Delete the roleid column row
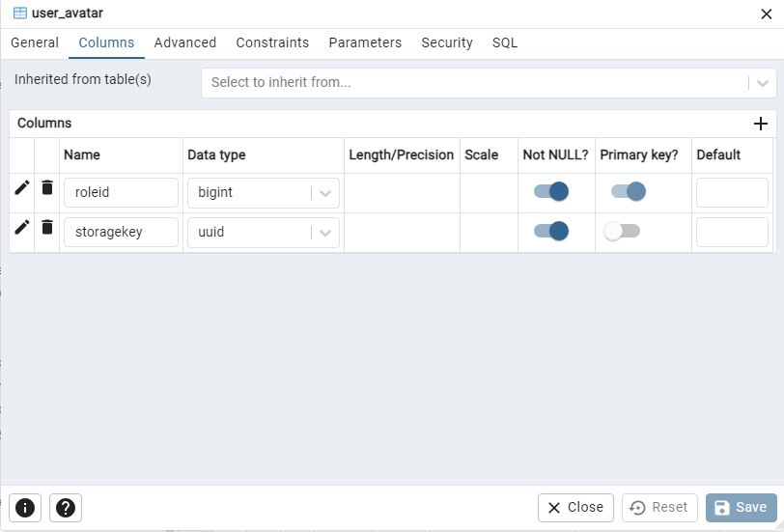 tap(47, 188)
